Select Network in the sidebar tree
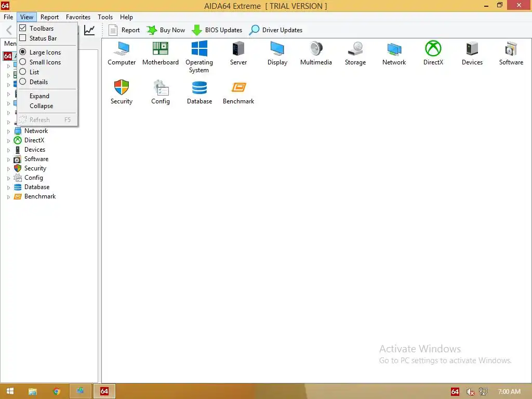This screenshot has height=399, width=532. tap(36, 131)
